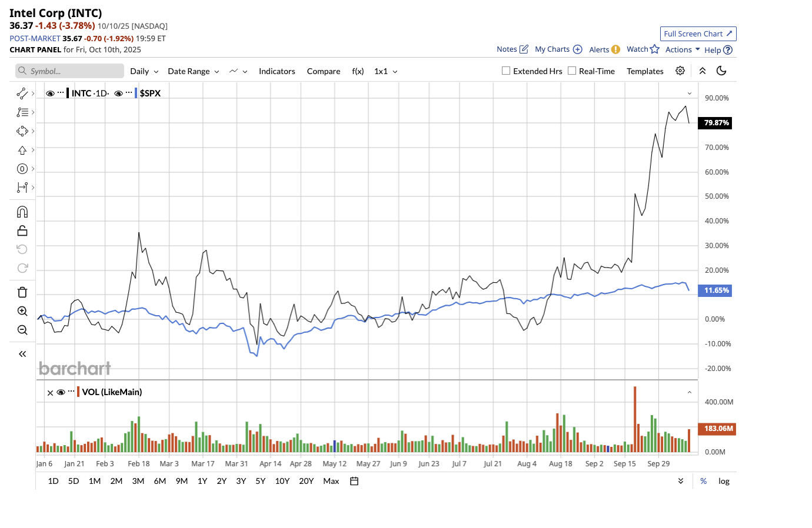Open the Compare symbols dialog

(324, 71)
